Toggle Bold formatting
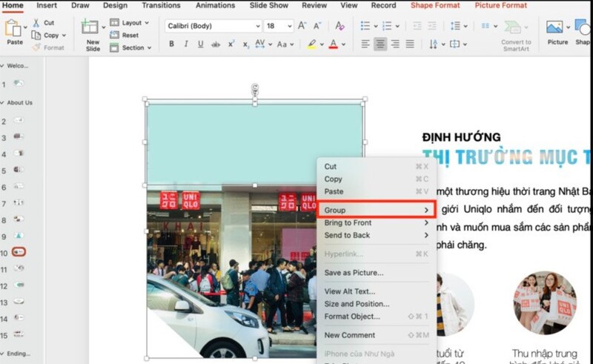 click(171, 44)
